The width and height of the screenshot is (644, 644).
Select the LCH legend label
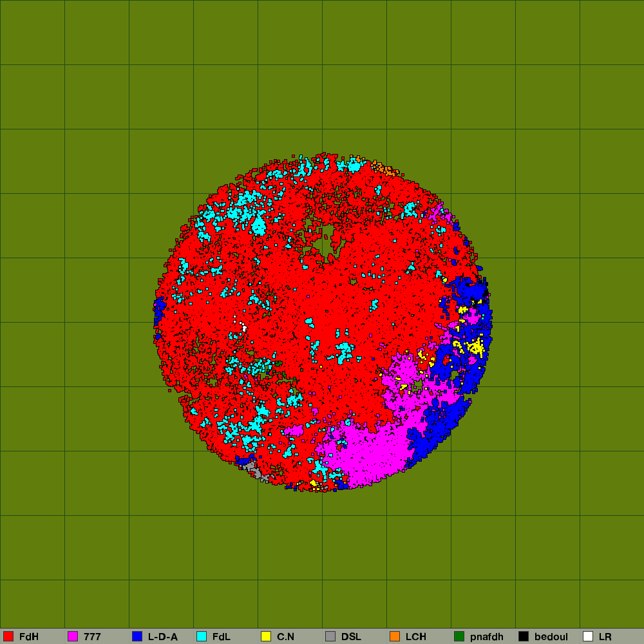click(x=415, y=637)
